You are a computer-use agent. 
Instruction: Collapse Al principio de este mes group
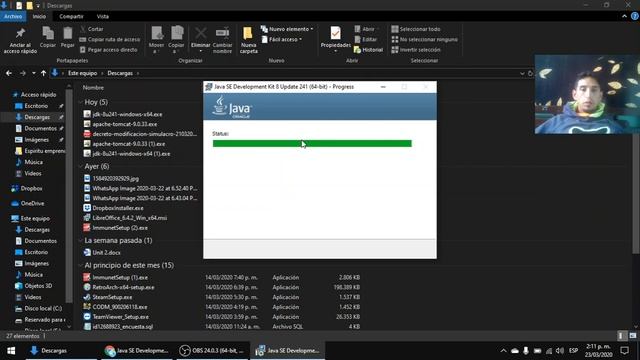click(x=80, y=265)
